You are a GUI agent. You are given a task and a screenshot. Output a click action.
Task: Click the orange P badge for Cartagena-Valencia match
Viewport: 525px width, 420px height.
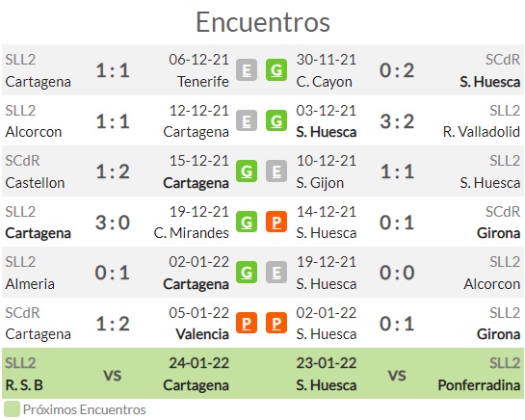coord(247,323)
